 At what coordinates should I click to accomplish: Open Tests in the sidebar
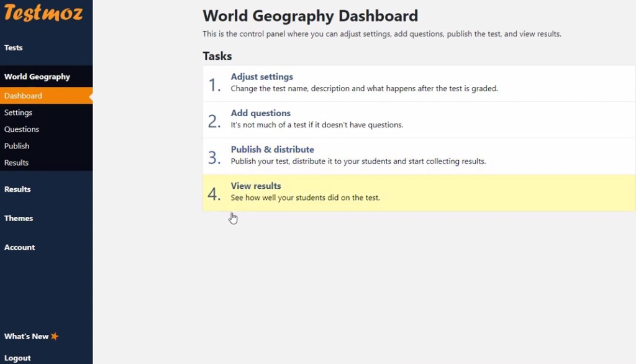[14, 48]
